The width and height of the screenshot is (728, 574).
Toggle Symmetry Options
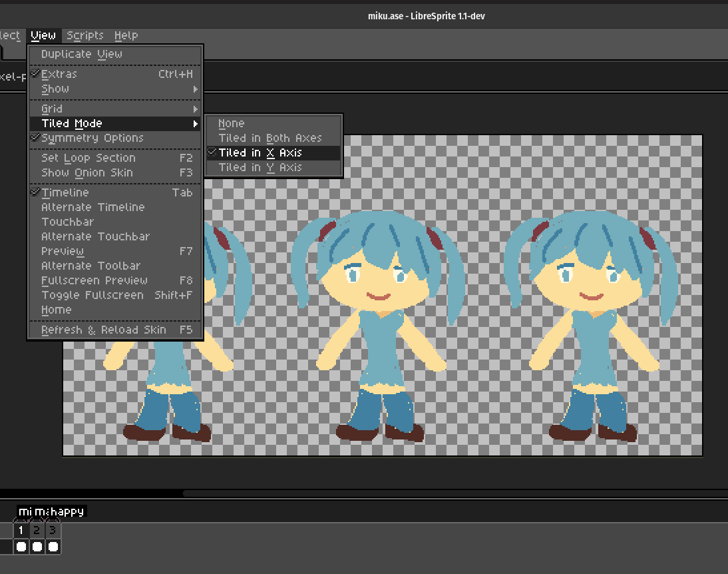click(x=115, y=138)
